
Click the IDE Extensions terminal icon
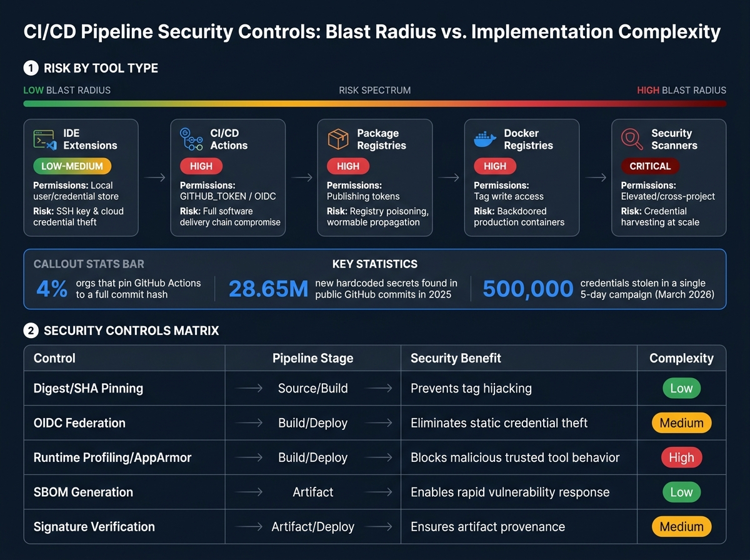click(45, 139)
